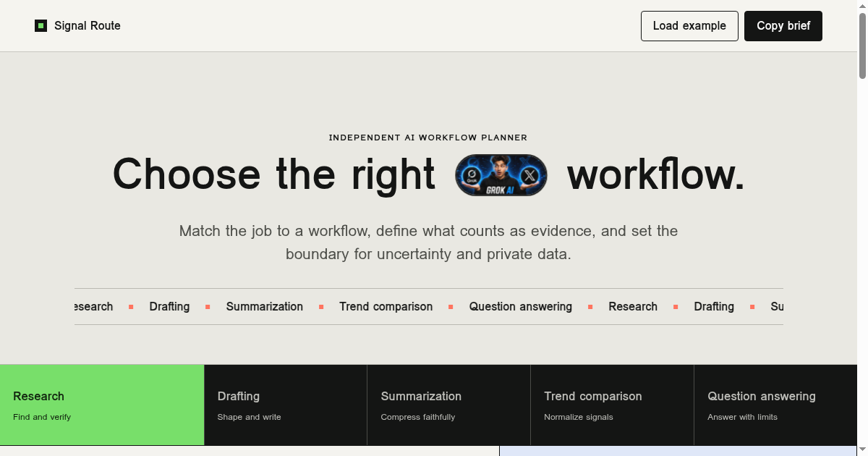
Task: Click the 'Match the job to a workflow' paragraph
Action: point(428,242)
